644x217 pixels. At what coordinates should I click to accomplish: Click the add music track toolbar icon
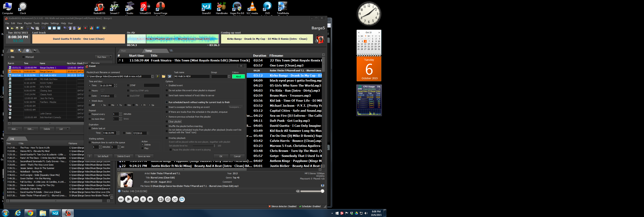tap(65, 28)
